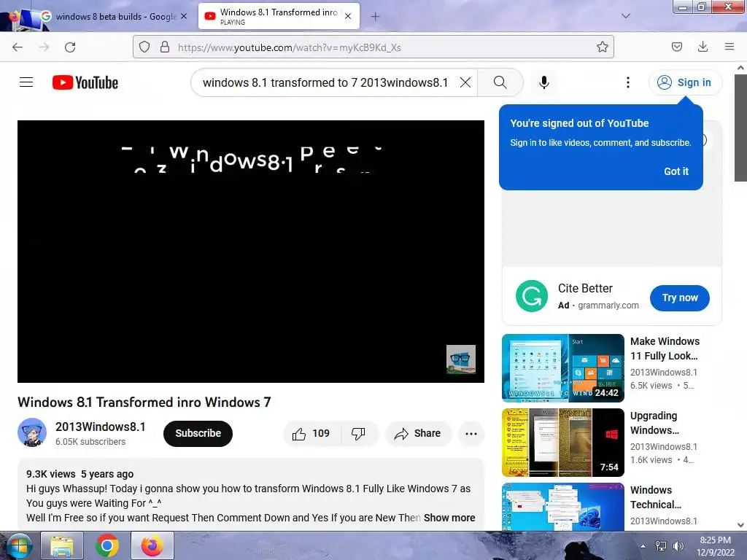Open 2013Windows8.1 channel avatar

click(32, 432)
